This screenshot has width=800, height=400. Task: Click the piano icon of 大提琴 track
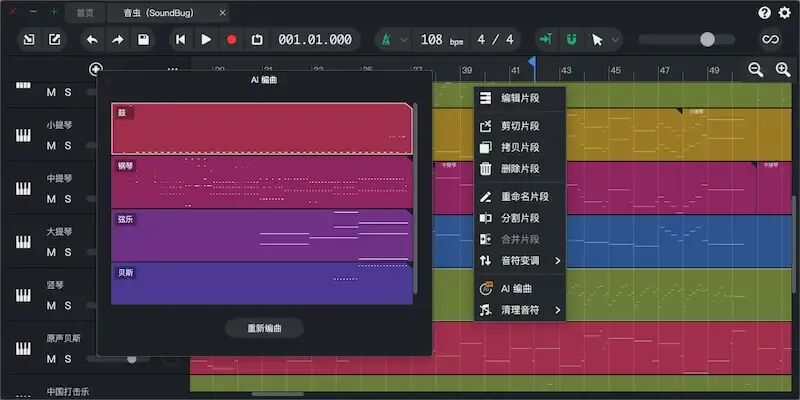23,242
